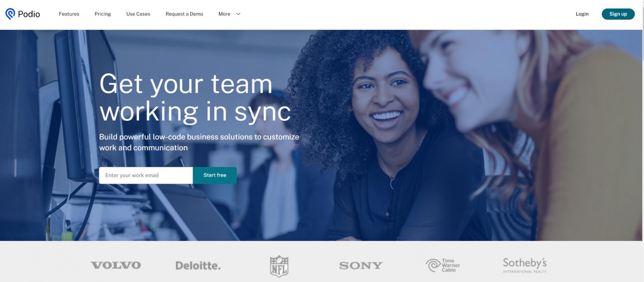Click the Time Warner Cable logo
Image resolution: width=644 pixels, height=282 pixels.
(x=443, y=265)
